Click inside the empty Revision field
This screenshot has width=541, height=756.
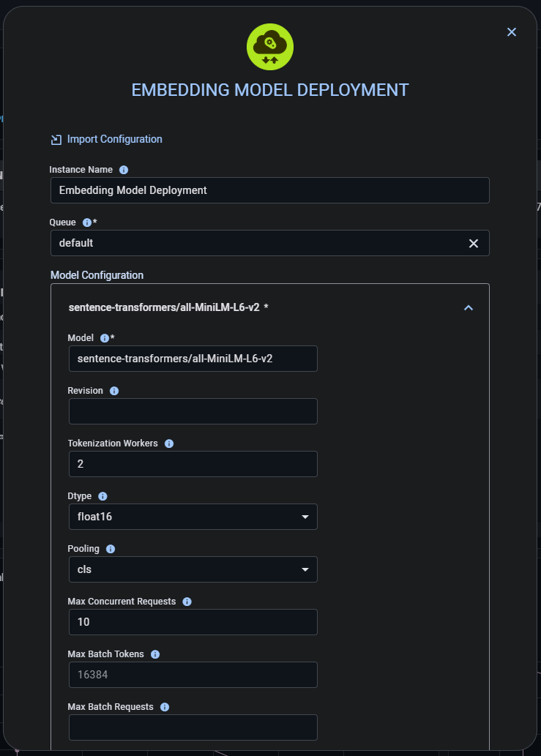click(x=193, y=411)
